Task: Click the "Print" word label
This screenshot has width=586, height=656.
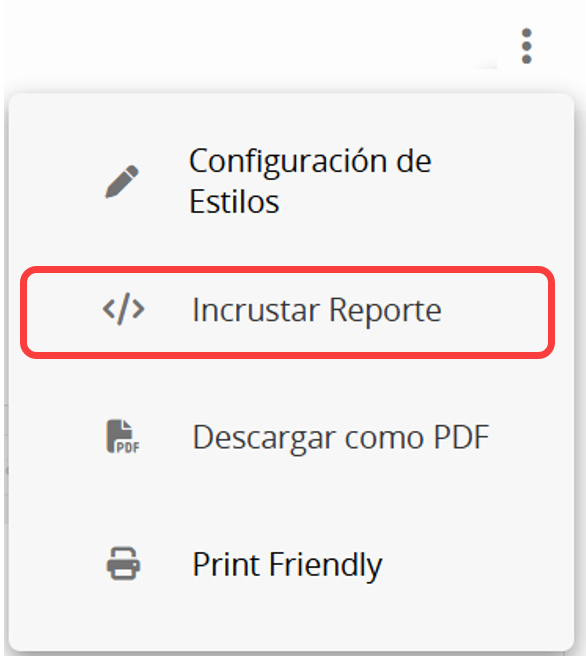Action: click(x=226, y=564)
